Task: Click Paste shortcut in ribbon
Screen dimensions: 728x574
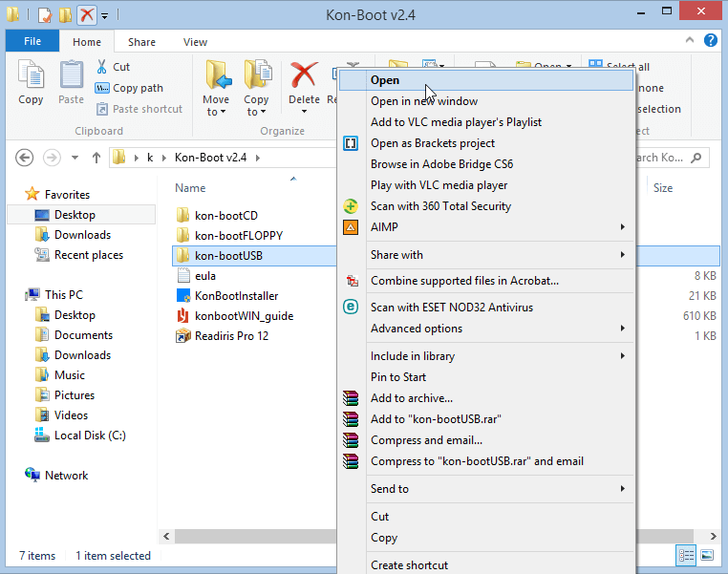Action: (x=139, y=109)
